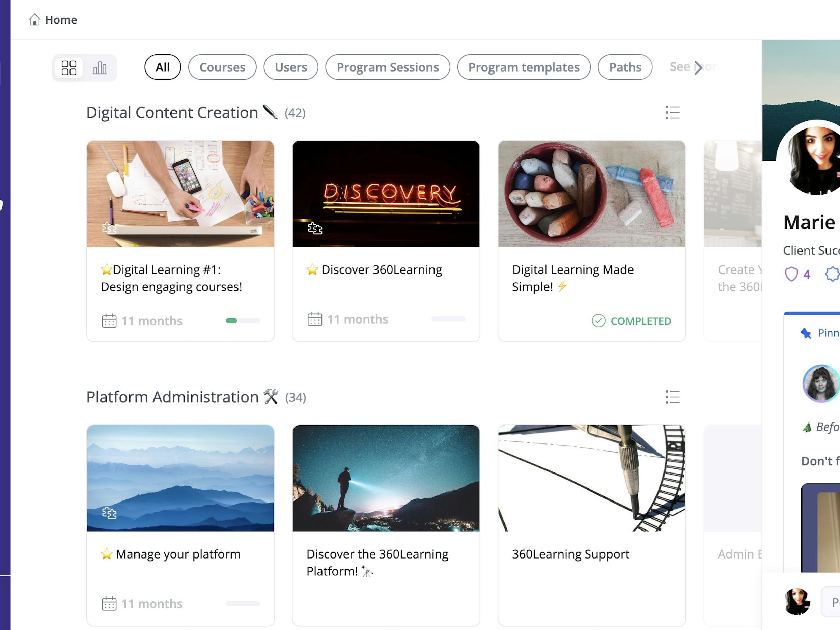Click the blue pinned post icon
840x630 pixels.
click(x=806, y=333)
